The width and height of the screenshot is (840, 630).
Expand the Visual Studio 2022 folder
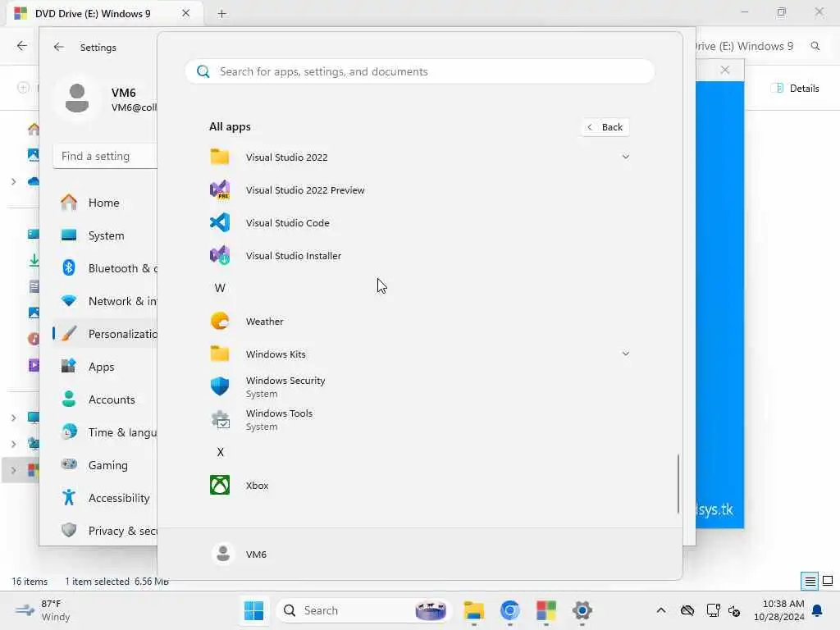pos(625,157)
